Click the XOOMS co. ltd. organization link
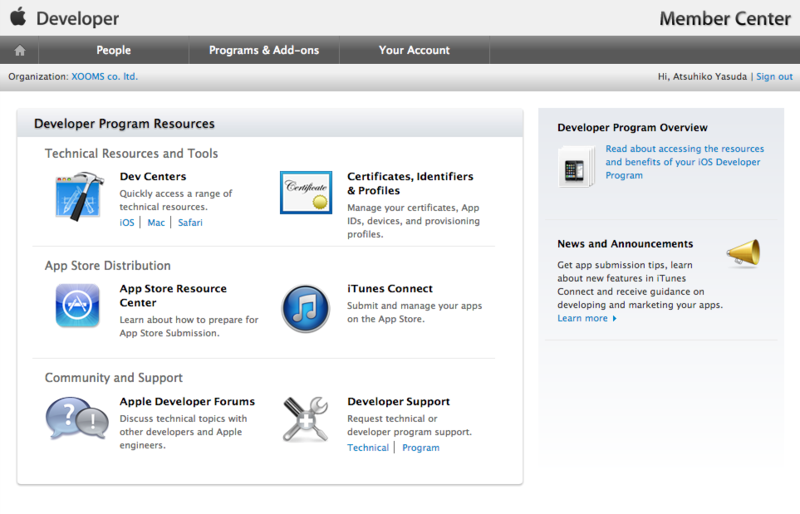 105,77
